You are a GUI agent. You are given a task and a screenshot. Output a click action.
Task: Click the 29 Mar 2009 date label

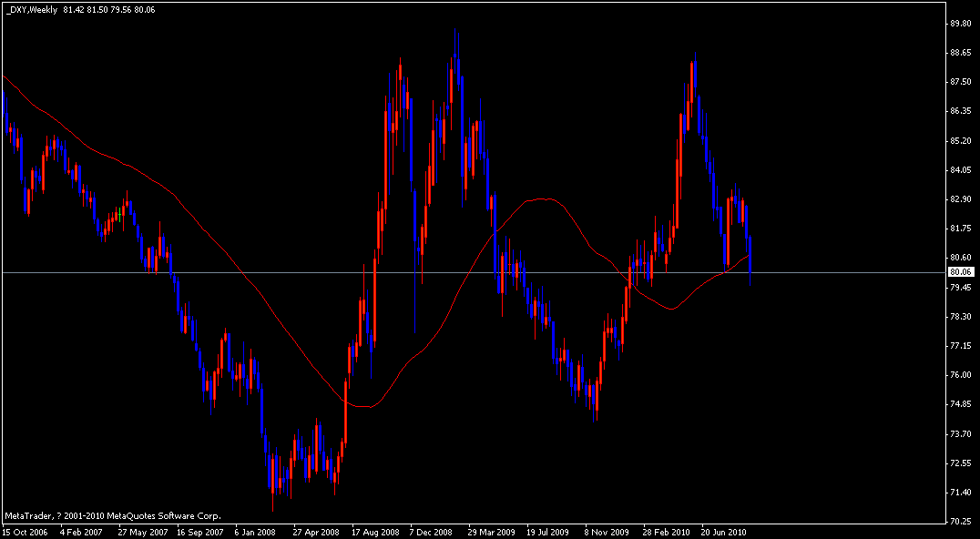pos(490,532)
